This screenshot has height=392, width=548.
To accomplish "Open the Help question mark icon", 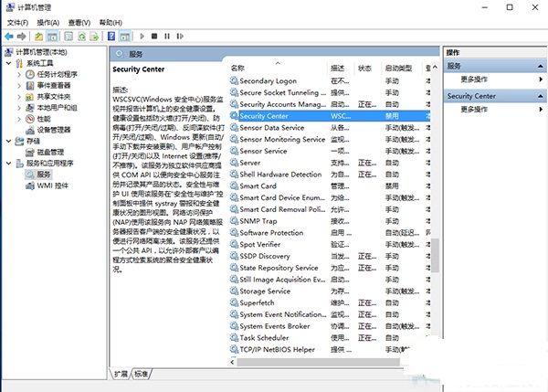I will [x=111, y=36].
